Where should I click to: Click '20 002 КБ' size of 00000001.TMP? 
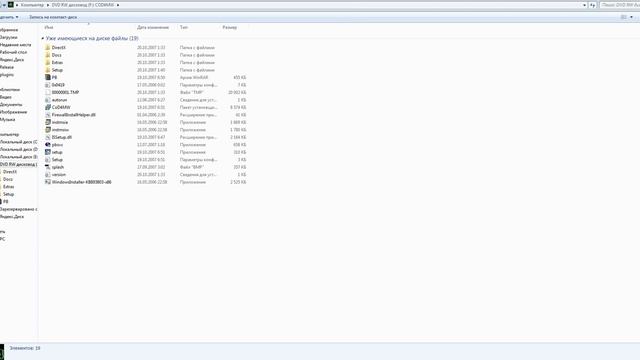237,93
